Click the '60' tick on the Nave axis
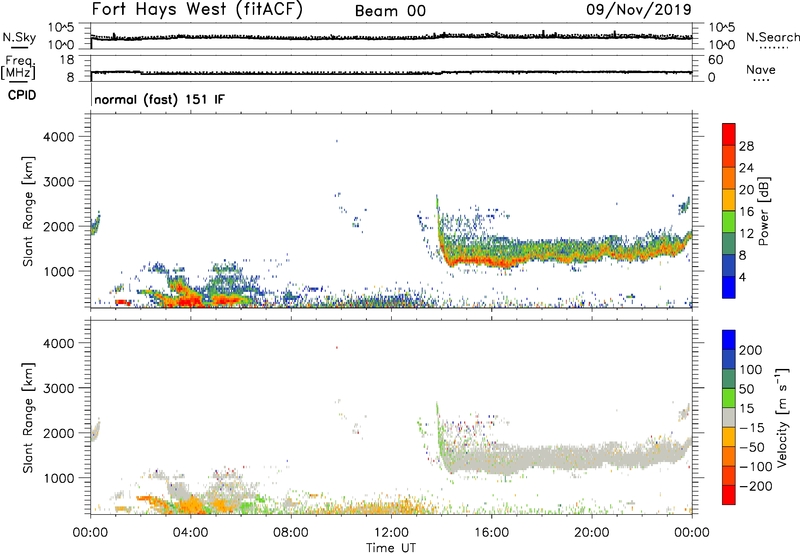 point(715,60)
